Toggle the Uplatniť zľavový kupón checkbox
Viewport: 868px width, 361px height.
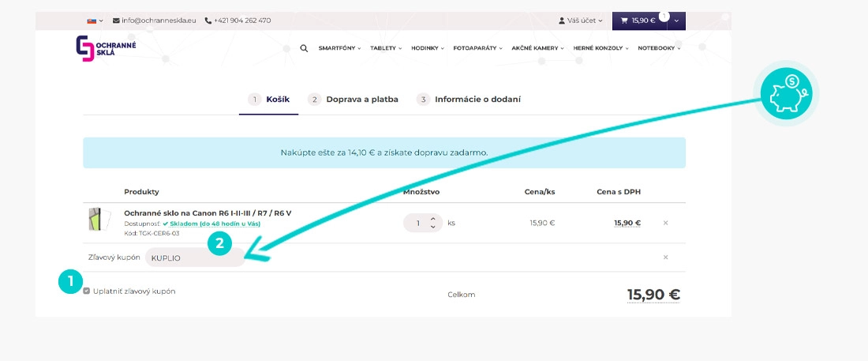pos(86,291)
